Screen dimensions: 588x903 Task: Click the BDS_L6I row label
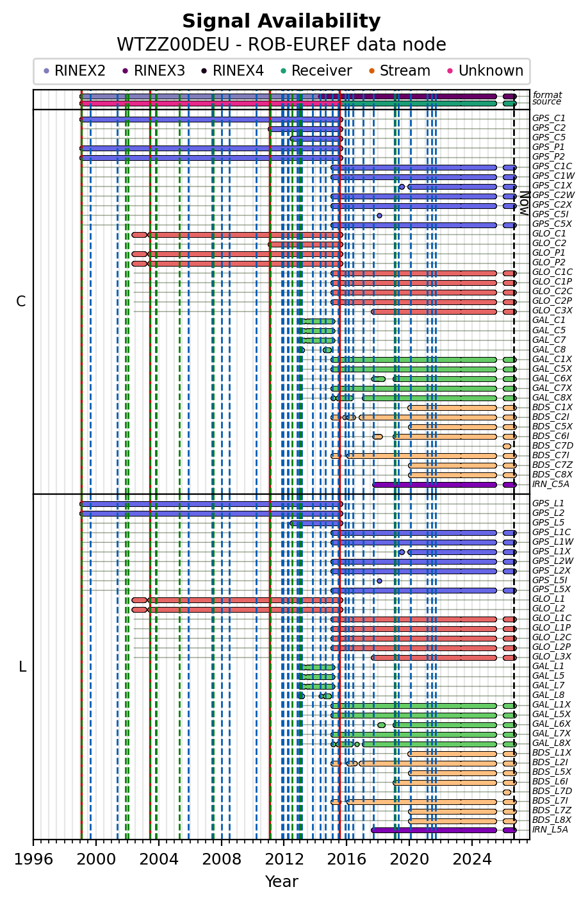550,782
